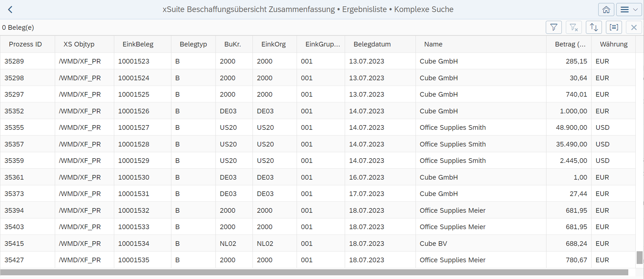Screen dimensions: 644x279
Task: Open the hamburger menu icon
Action: click(624, 9)
